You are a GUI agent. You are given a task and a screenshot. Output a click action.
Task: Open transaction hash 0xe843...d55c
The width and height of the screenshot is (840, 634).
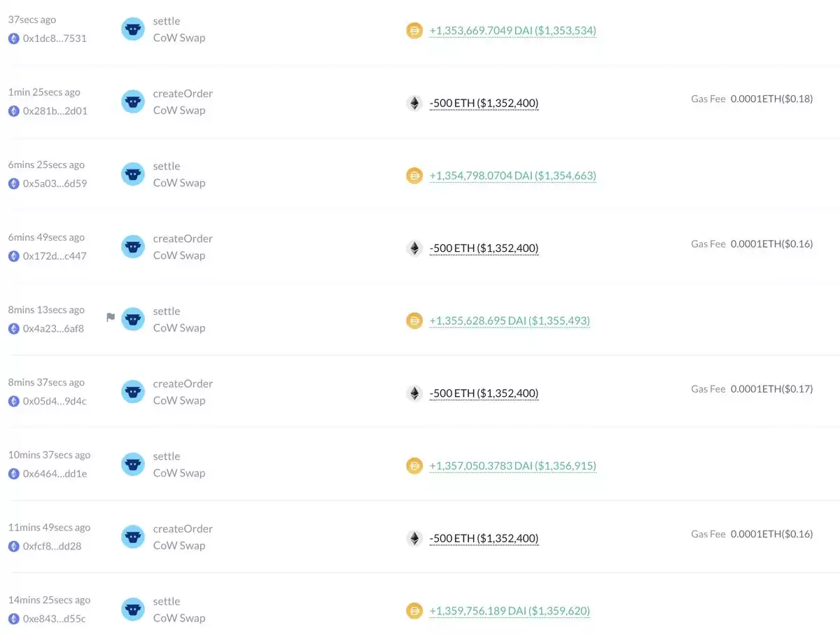[55, 619]
